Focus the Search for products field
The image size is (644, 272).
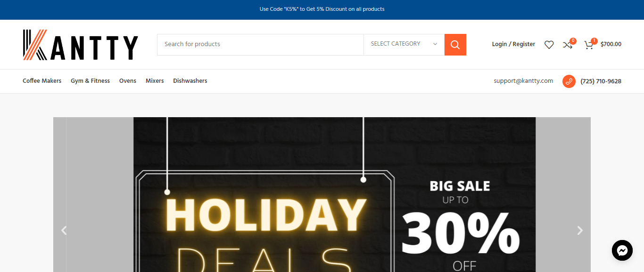(260, 44)
